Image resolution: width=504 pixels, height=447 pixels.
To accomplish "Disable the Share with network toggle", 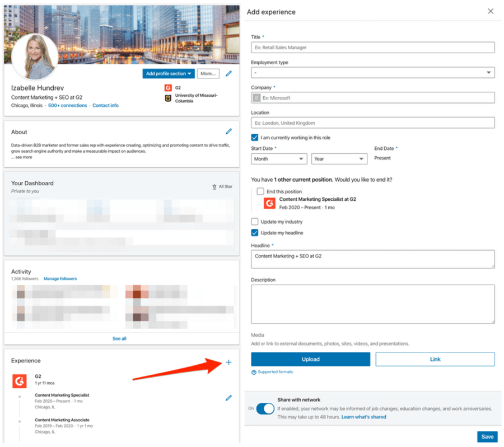I will point(265,409).
